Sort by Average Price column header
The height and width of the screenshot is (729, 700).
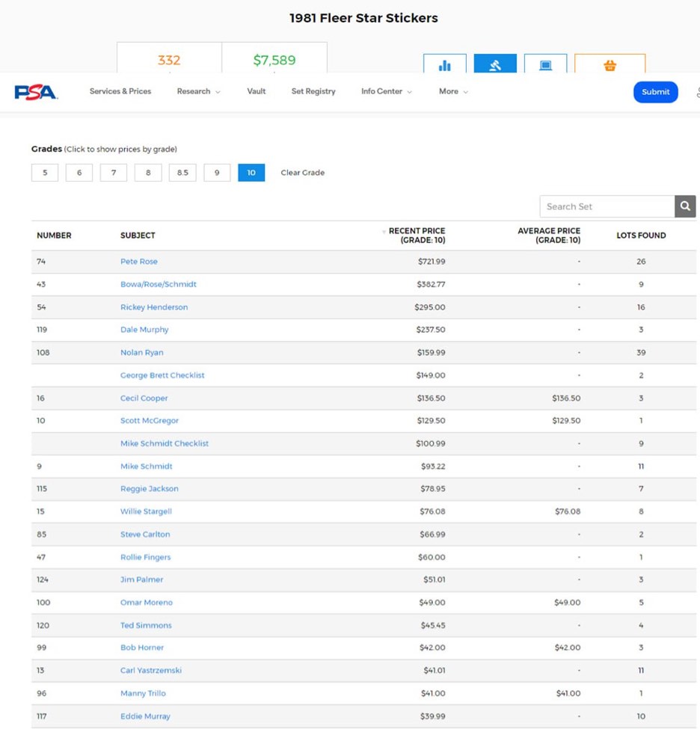(x=549, y=236)
